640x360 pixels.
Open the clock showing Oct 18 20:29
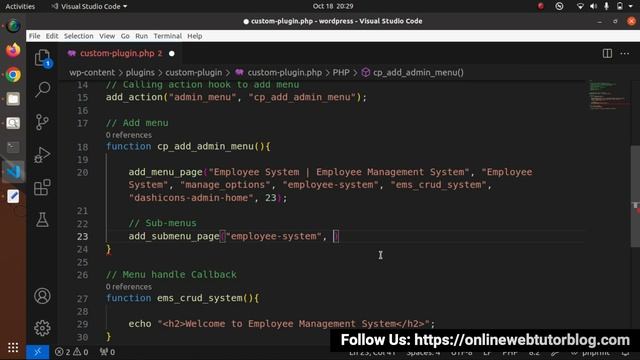333,6
